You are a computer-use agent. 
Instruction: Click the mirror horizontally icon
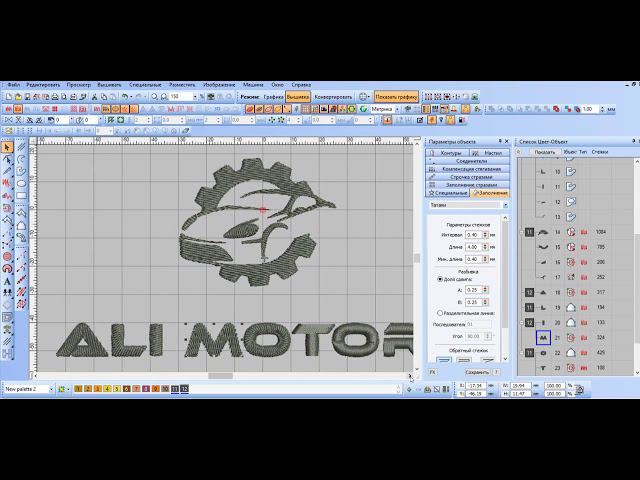[x=9, y=120]
